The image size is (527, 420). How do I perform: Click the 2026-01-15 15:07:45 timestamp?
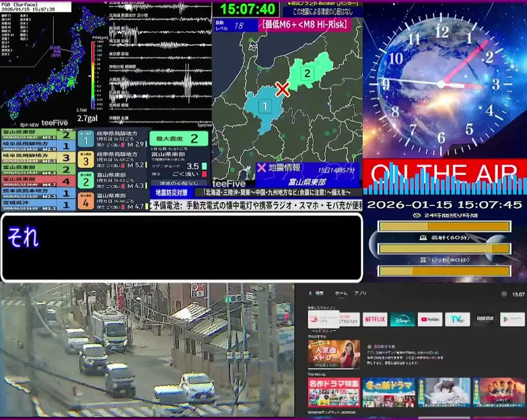444,205
